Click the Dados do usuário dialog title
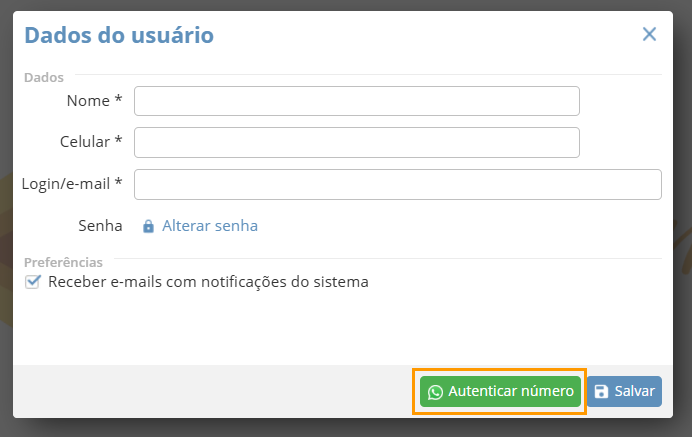This screenshot has width=692, height=437. pos(119,35)
